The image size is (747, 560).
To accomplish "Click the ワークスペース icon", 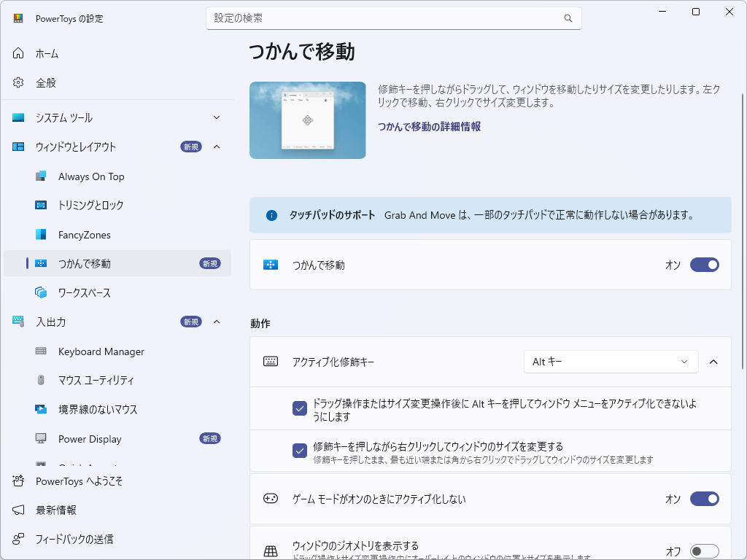I will point(41,292).
